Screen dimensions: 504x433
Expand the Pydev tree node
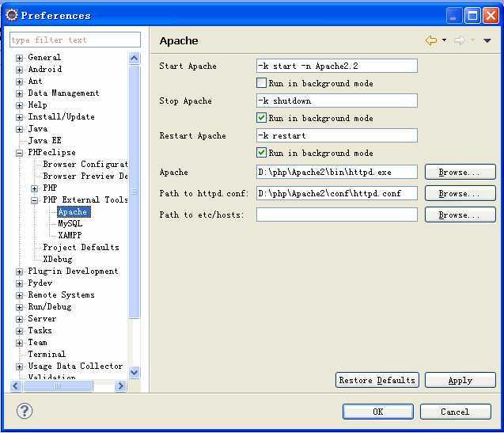[x=19, y=283]
